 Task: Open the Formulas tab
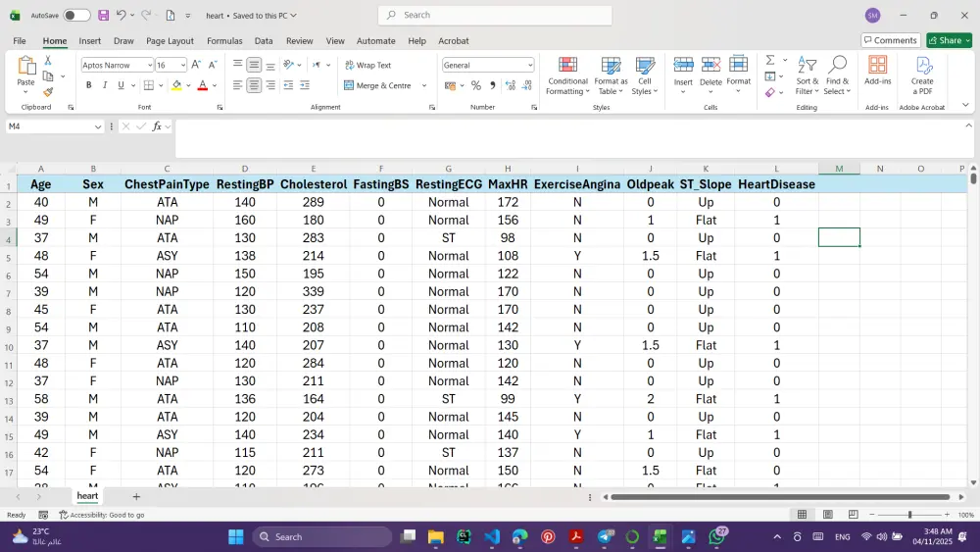[224, 40]
